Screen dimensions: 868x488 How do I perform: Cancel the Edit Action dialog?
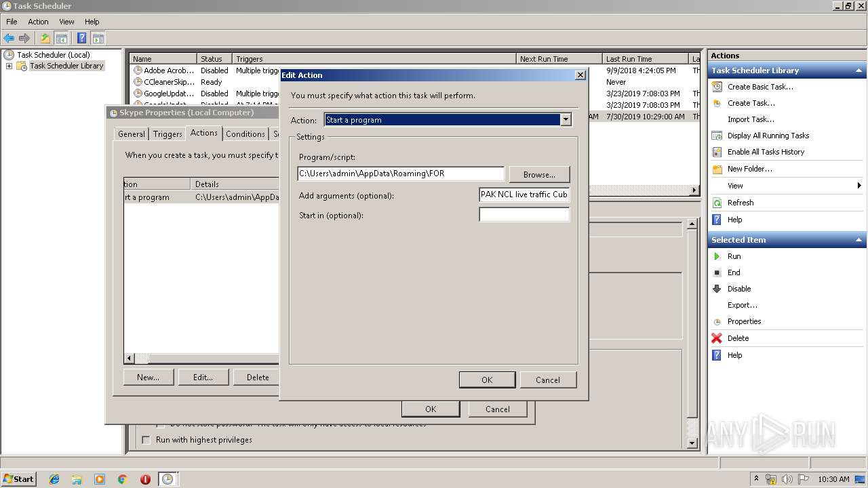pyautogui.click(x=547, y=380)
